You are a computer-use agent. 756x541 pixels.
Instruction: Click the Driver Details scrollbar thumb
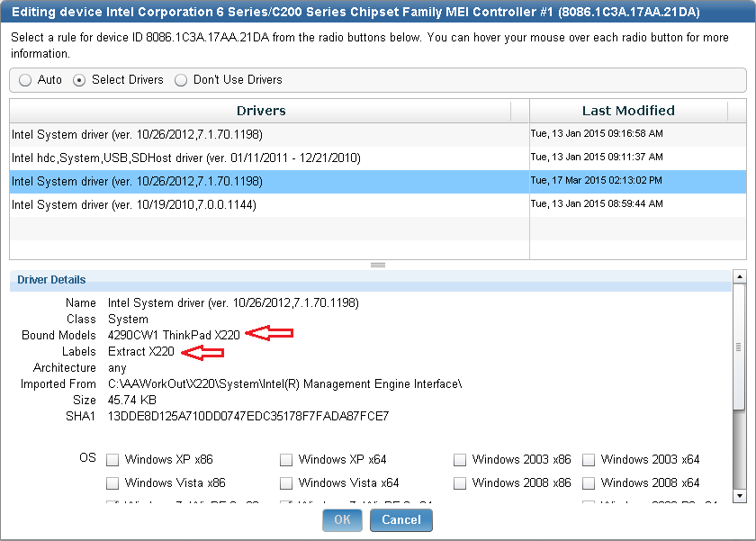[739, 347]
